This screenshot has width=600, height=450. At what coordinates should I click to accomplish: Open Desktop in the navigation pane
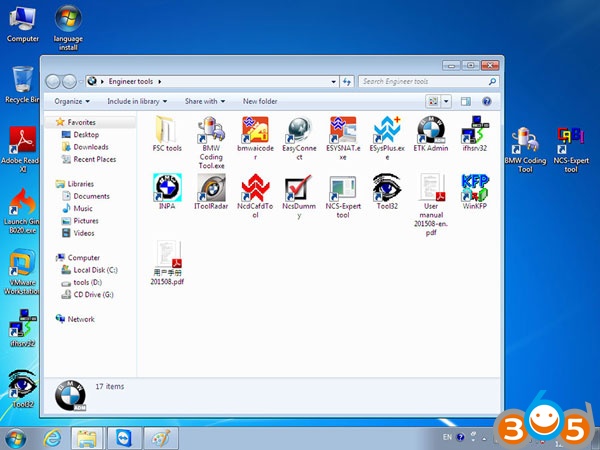86,135
